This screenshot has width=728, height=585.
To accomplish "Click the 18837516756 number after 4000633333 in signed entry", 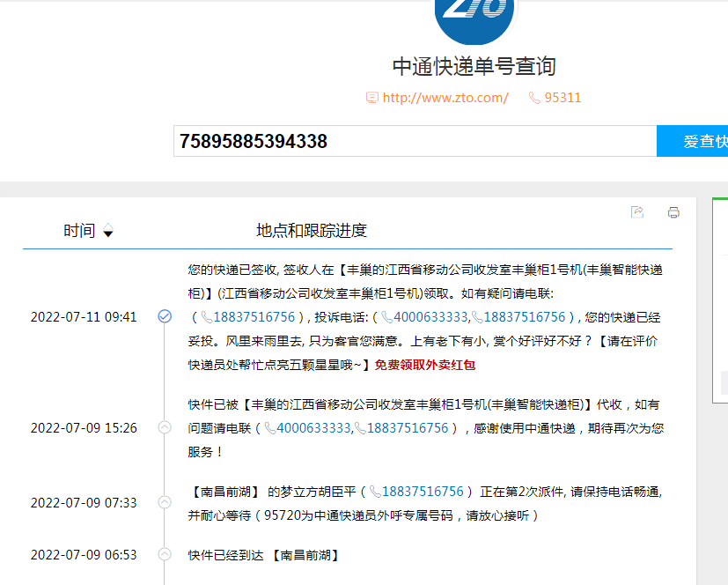I will (x=524, y=317).
